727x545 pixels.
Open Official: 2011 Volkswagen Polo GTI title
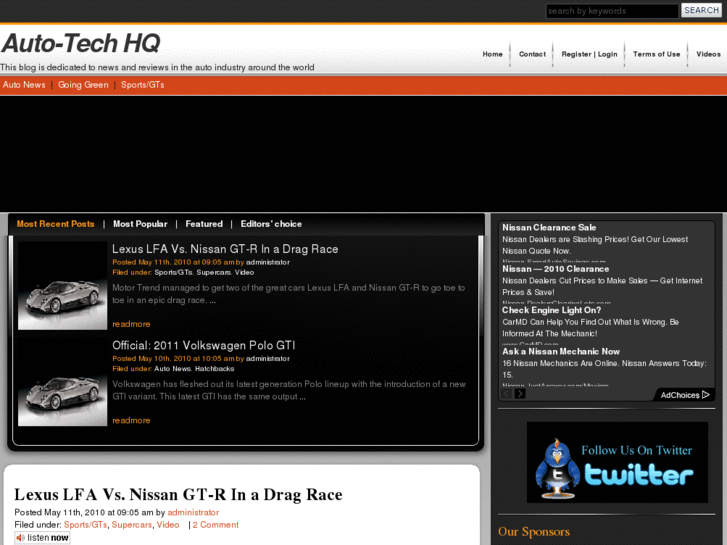point(204,346)
